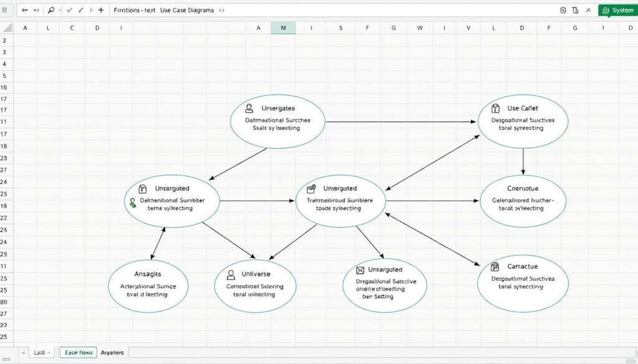Select row header 5
638x364 pixels.
pyautogui.click(x=4, y=75)
